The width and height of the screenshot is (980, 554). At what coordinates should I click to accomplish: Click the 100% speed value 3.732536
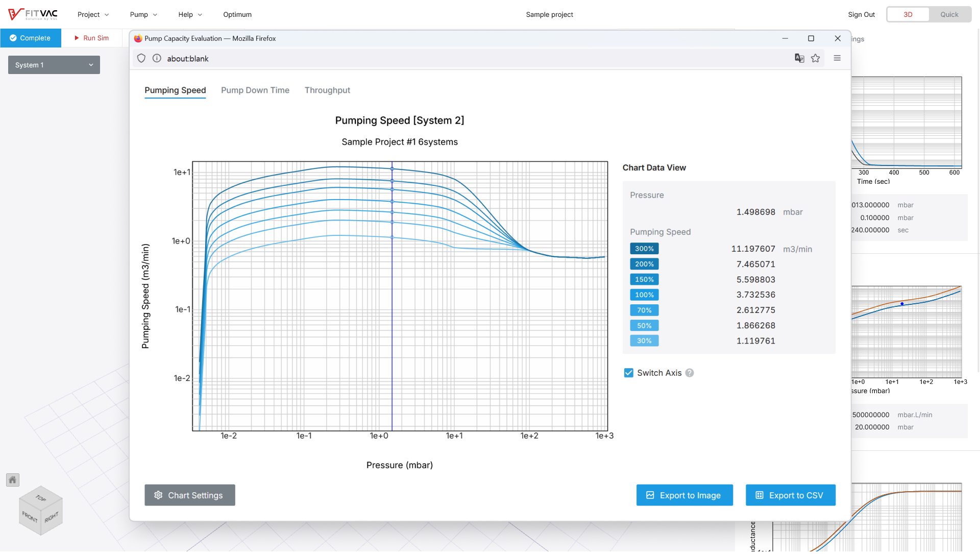click(x=755, y=295)
